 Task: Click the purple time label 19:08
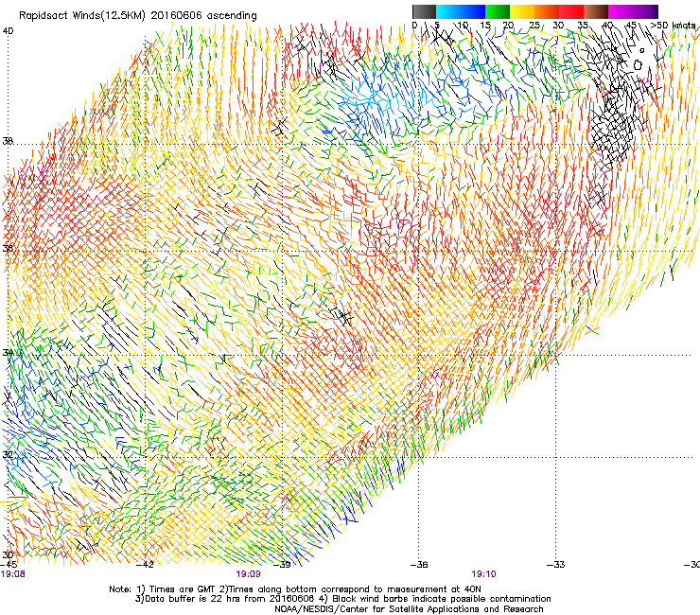[x=13, y=574]
